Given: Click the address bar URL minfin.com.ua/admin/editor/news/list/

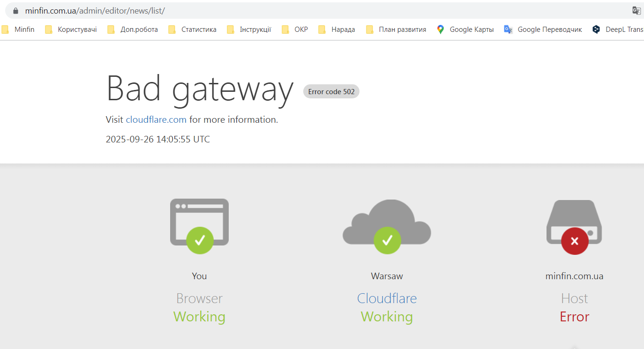Looking at the screenshot, I should coord(95,11).
